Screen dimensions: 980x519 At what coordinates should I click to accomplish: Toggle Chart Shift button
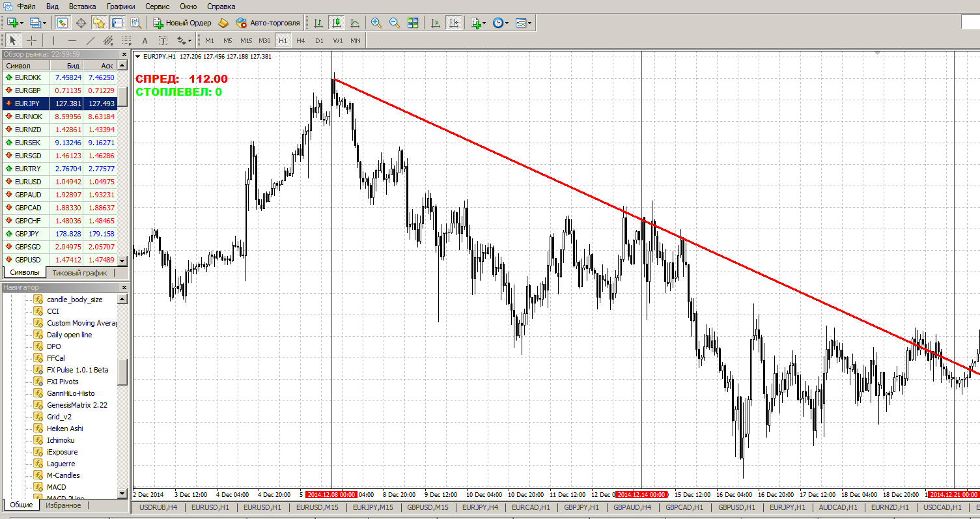454,23
